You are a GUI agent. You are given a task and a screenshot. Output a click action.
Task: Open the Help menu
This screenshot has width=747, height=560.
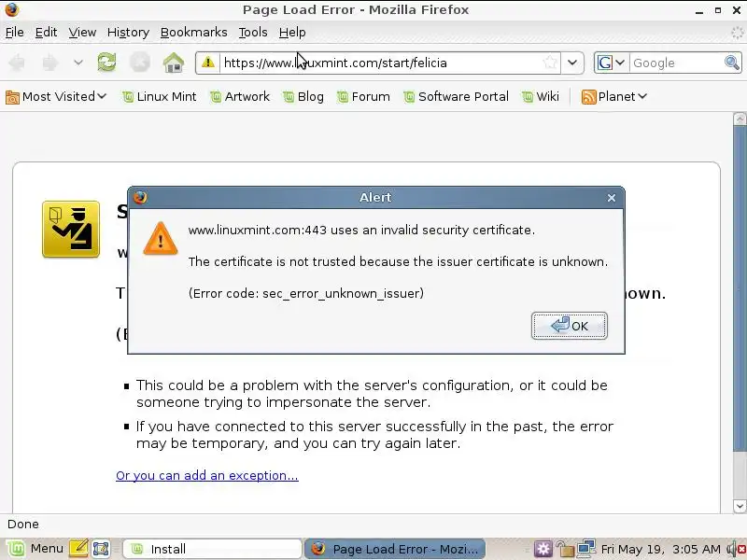[x=292, y=33]
